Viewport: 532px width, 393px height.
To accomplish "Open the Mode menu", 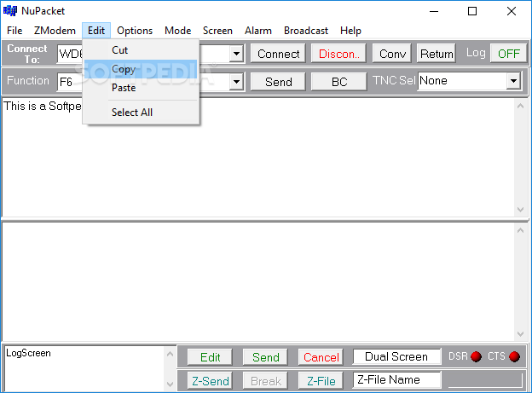I will pyautogui.click(x=178, y=31).
